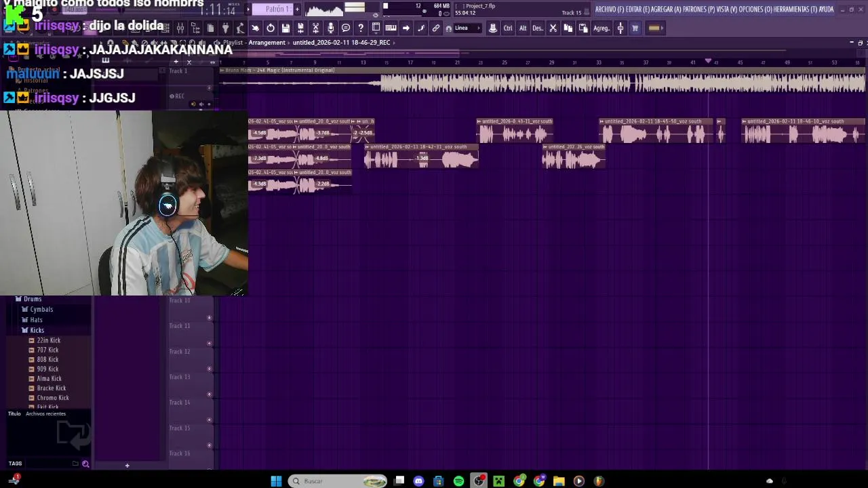This screenshot has height=488, width=868.
Task: Select the Alma Kick sample
Action: (x=49, y=379)
